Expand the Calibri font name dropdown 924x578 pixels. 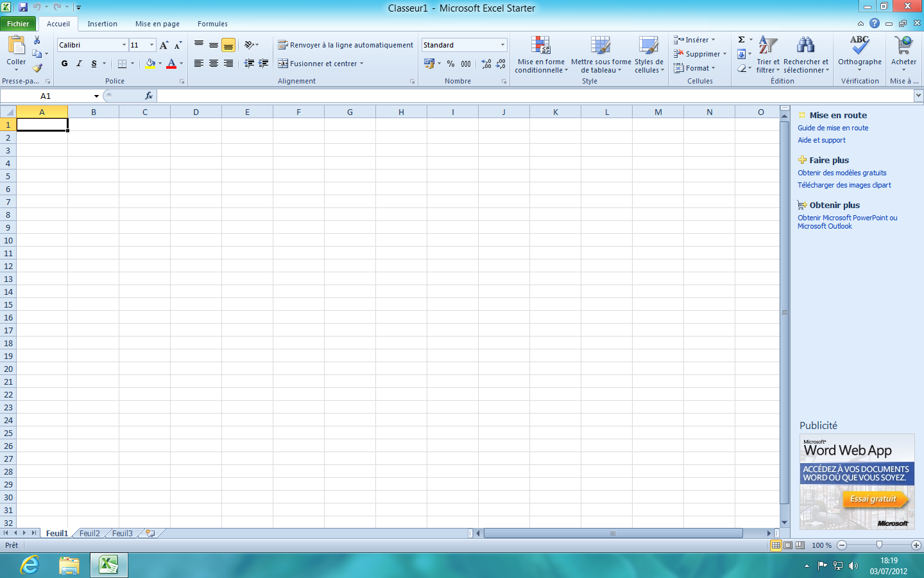click(x=124, y=45)
